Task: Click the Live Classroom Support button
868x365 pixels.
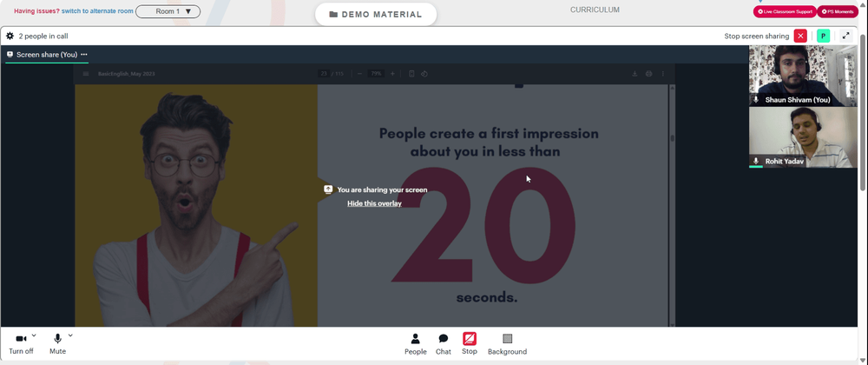Action: tap(784, 11)
